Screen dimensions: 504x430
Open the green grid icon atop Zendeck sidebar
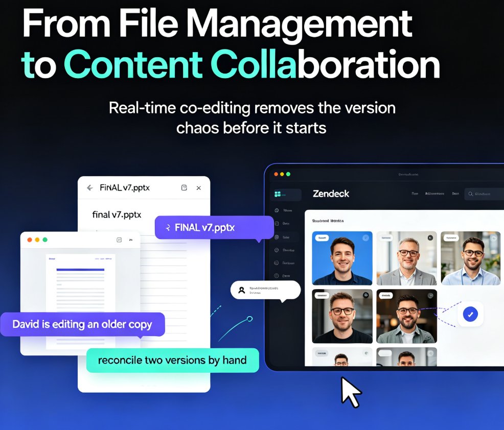(278, 194)
